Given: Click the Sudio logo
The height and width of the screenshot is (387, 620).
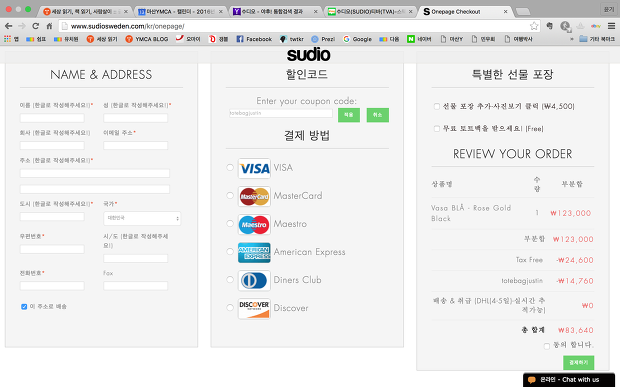Looking at the screenshot, I should (x=308, y=55).
